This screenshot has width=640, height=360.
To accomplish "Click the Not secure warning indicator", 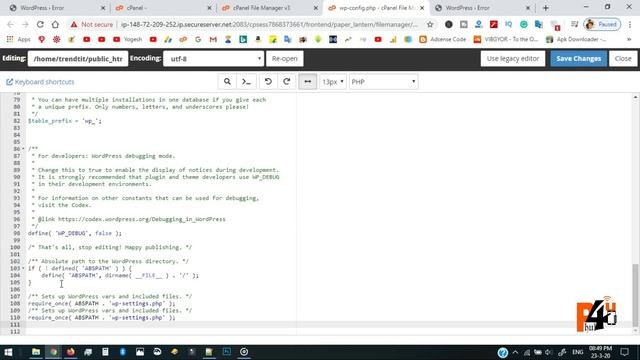I will (x=91, y=24).
